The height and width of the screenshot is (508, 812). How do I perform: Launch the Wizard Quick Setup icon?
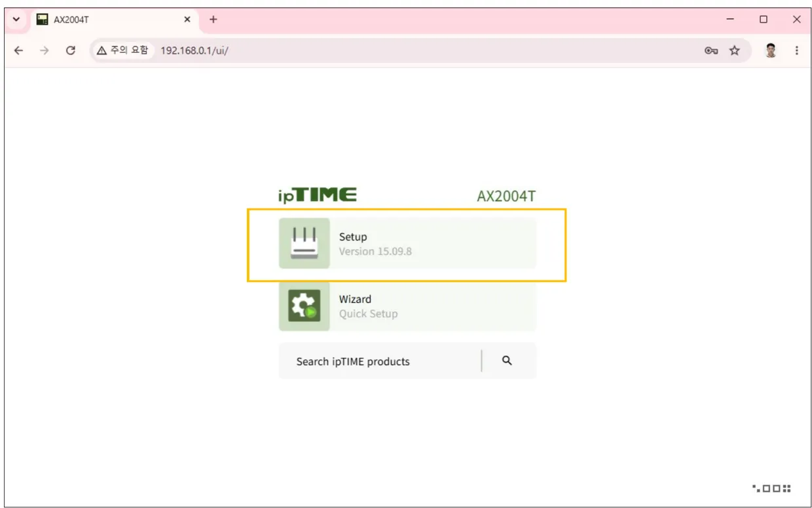(x=304, y=306)
